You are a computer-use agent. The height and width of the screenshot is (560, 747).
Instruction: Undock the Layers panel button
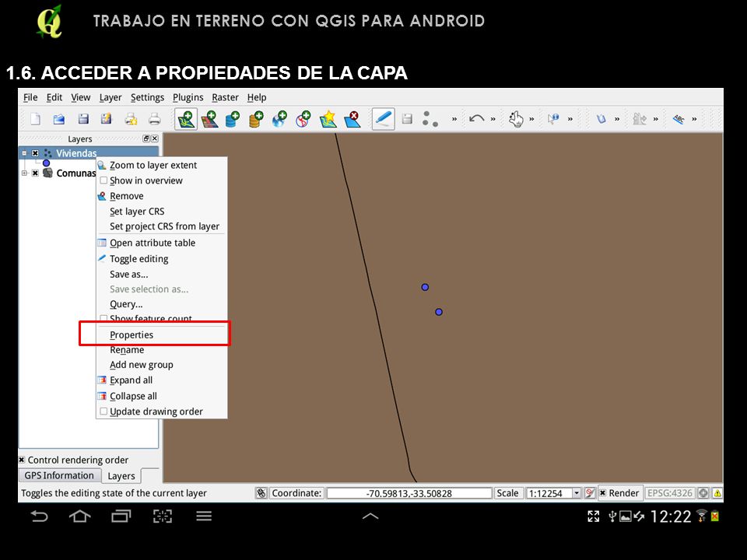(146, 138)
